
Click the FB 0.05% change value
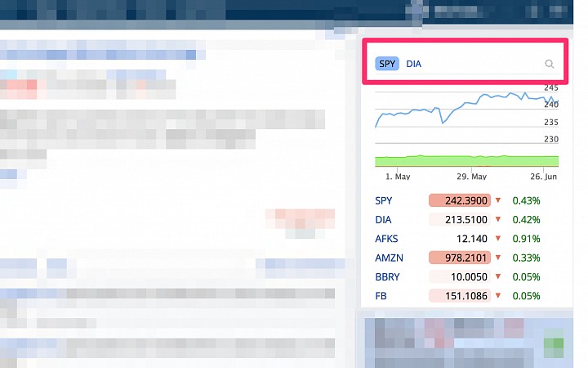point(526,296)
